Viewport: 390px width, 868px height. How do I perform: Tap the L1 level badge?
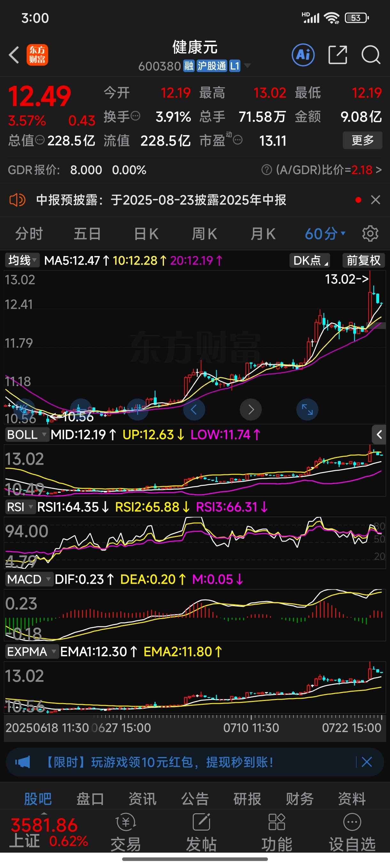coord(235,66)
